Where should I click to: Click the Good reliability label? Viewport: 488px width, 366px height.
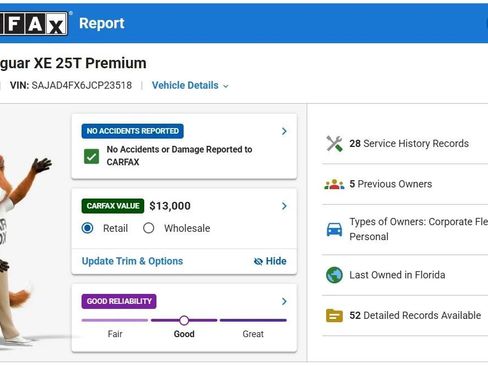tap(184, 334)
